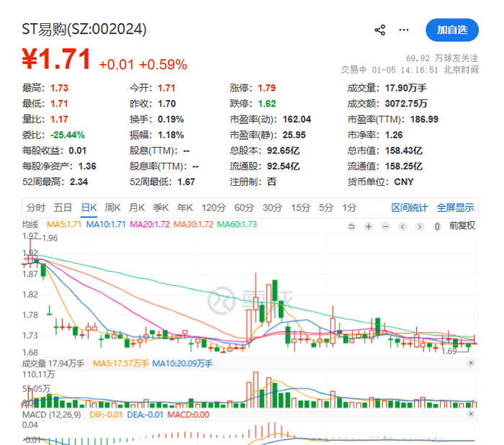The width and height of the screenshot is (504, 445).
Task: Click the candlestick style icon
Action: (437, 227)
